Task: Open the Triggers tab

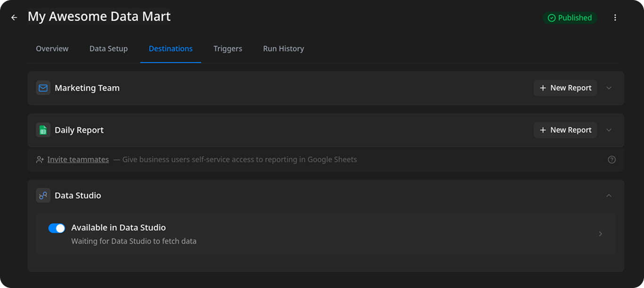Action: point(228,49)
